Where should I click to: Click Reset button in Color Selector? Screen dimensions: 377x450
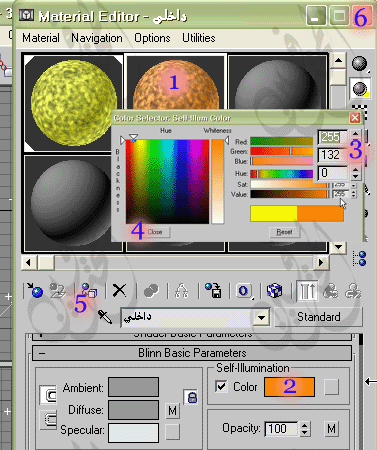point(284,232)
